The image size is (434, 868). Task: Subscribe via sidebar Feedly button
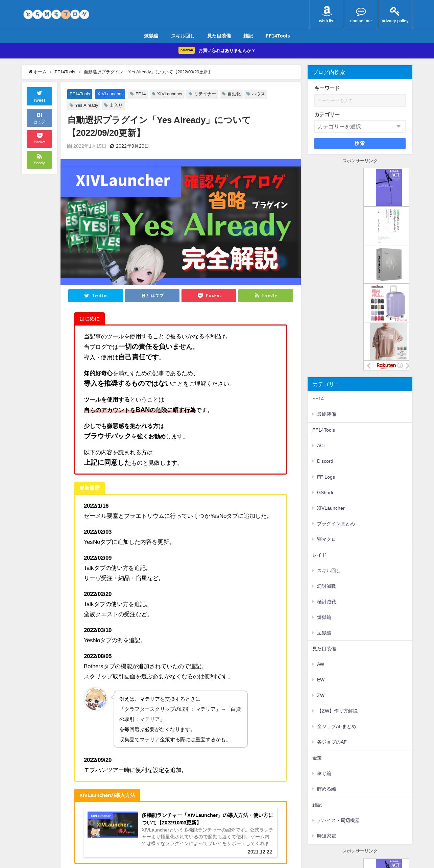pos(39,160)
